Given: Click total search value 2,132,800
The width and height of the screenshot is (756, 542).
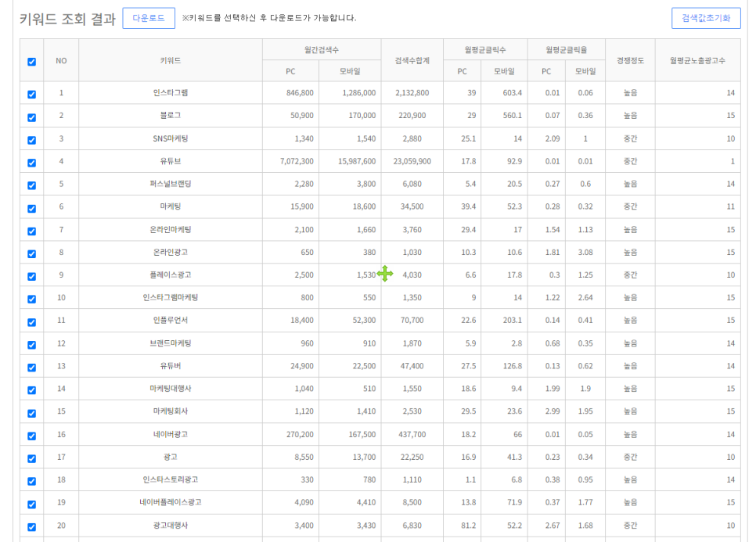Looking at the screenshot, I should click(x=412, y=93).
